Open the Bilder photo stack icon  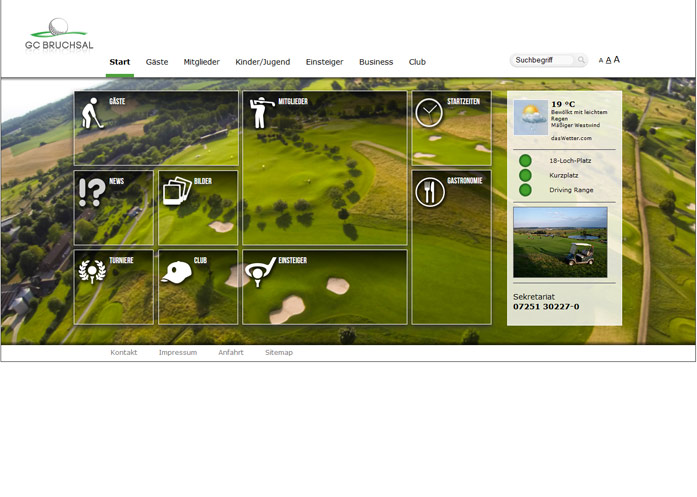coord(177,191)
